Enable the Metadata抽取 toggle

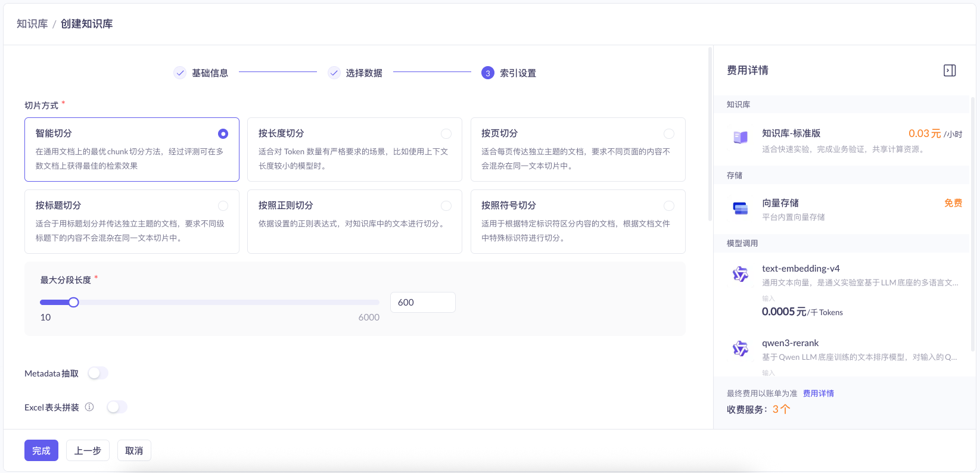tap(98, 373)
